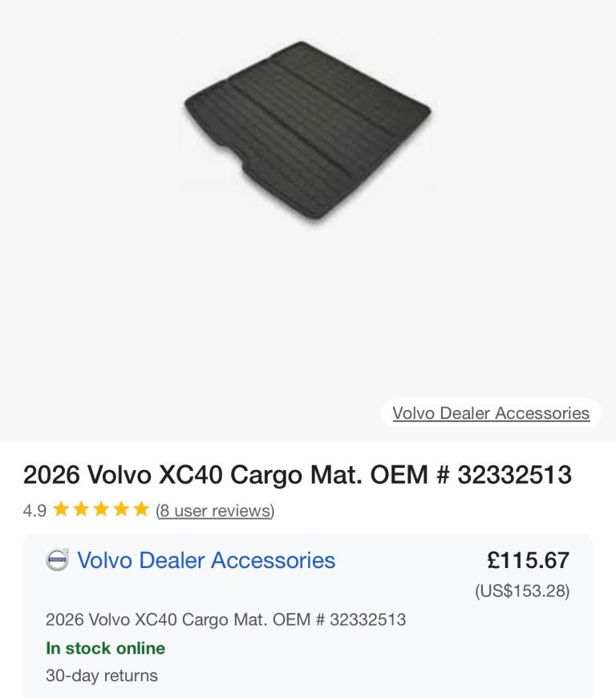
Task: Click OEM # 32332513 in the bold heading
Action: [x=471, y=474]
